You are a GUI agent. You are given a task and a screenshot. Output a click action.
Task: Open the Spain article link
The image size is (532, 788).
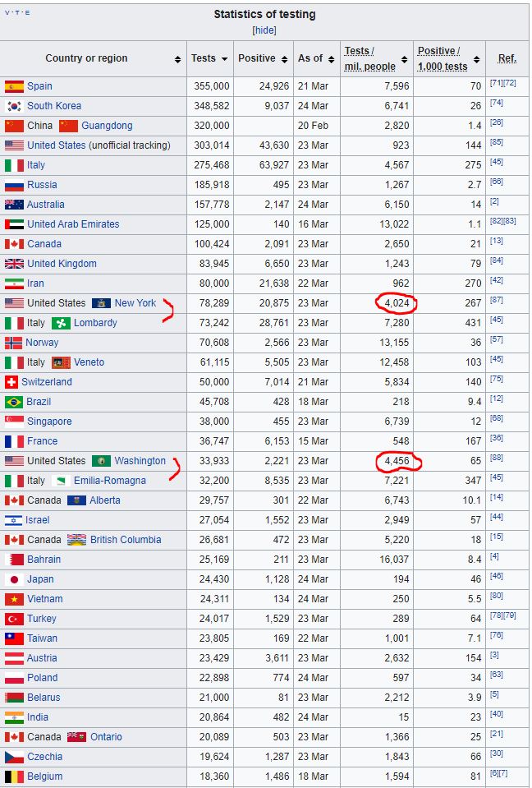pyautogui.click(x=39, y=86)
